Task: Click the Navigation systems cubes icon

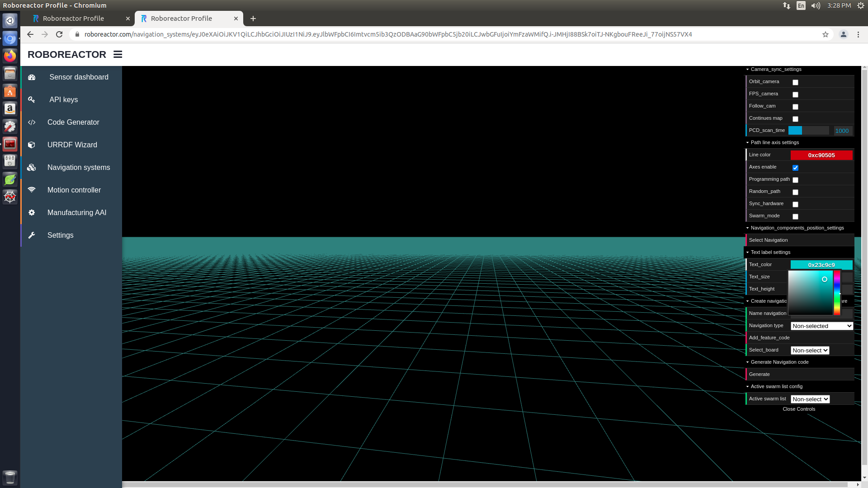Action: pyautogui.click(x=32, y=168)
